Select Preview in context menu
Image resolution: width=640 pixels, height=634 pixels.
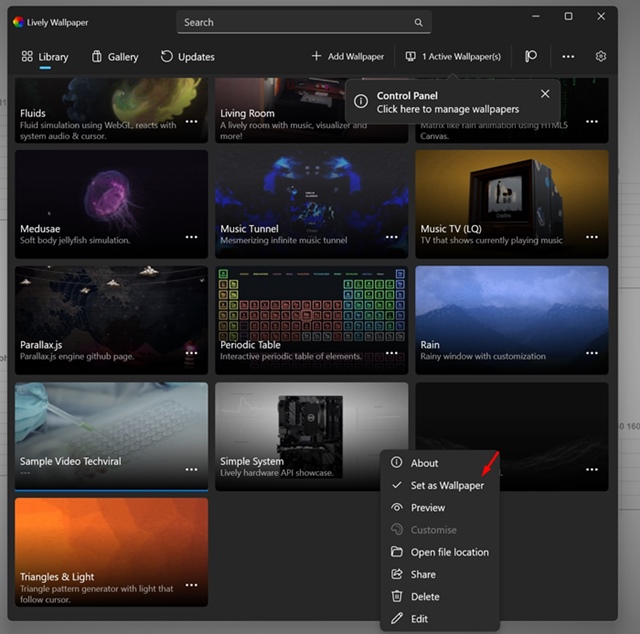440,507
